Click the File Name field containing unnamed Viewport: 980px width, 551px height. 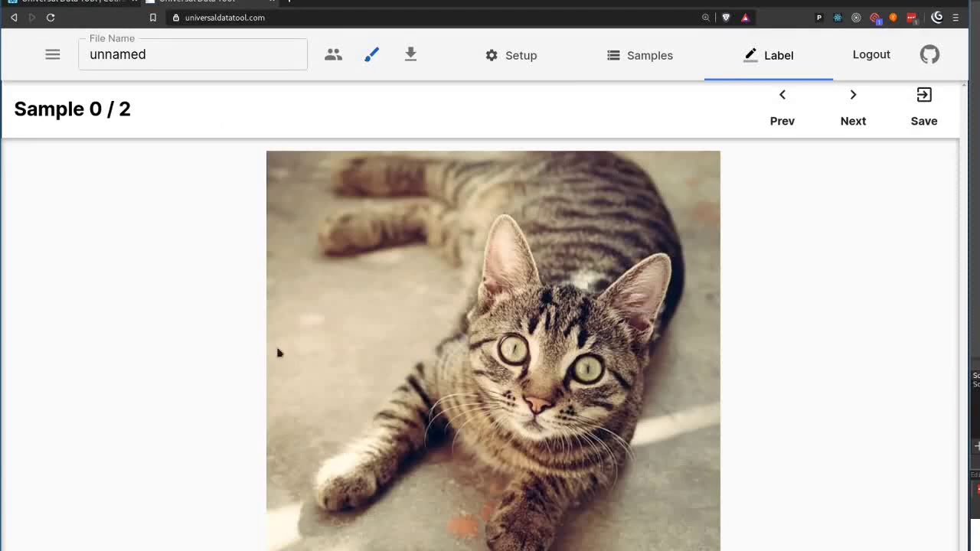point(193,54)
